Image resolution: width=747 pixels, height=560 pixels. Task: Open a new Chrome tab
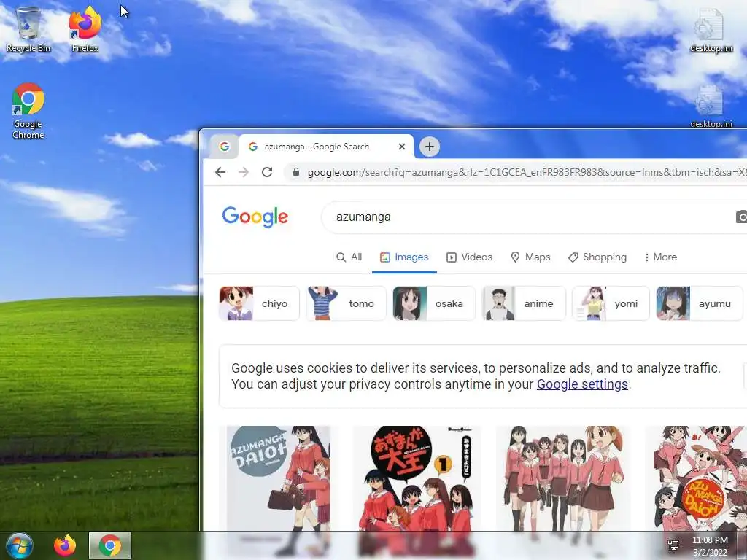[x=429, y=147]
